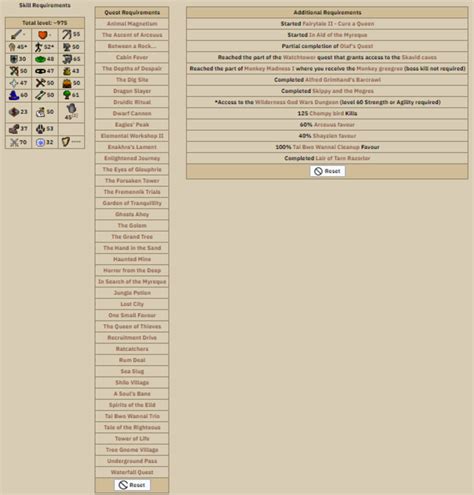Open the Rum Deal quest link

132,360
